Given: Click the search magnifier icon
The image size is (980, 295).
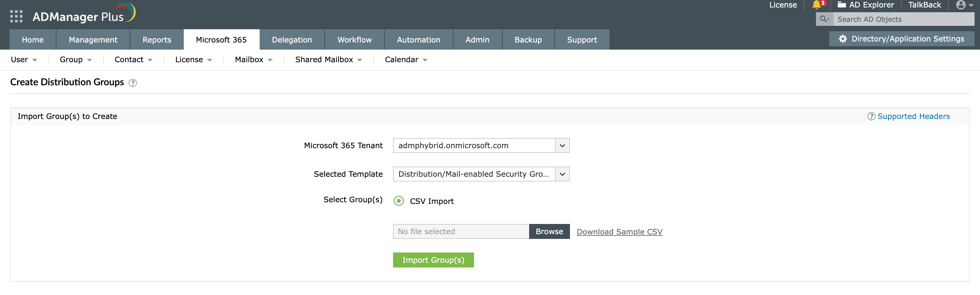Looking at the screenshot, I should point(824,19).
